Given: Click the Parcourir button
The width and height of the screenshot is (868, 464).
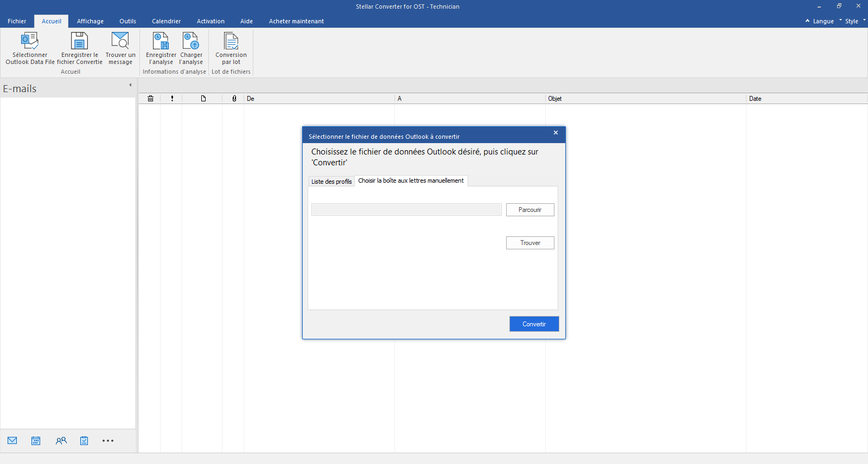Looking at the screenshot, I should tap(530, 210).
